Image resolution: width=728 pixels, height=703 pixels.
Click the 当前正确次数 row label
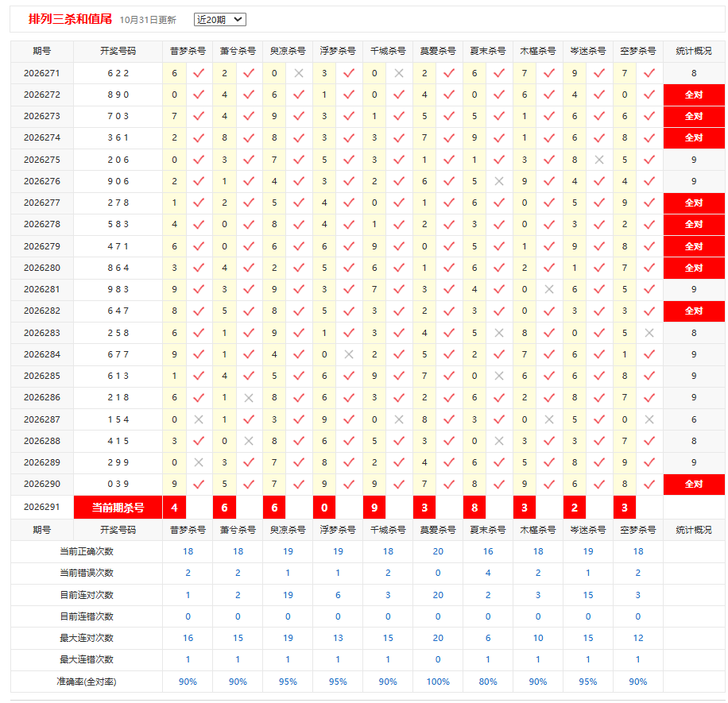pyautogui.click(x=87, y=552)
